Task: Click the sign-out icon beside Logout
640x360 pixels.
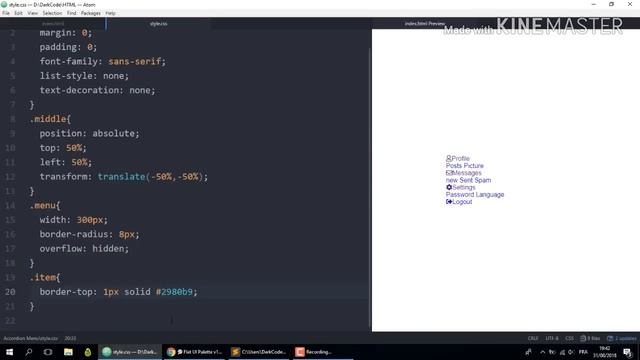Action: [449, 202]
